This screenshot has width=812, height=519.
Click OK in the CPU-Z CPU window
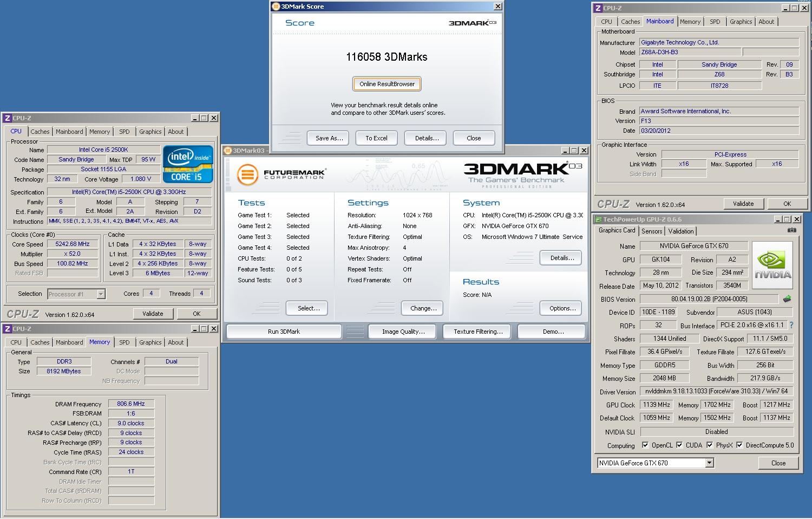tap(197, 314)
